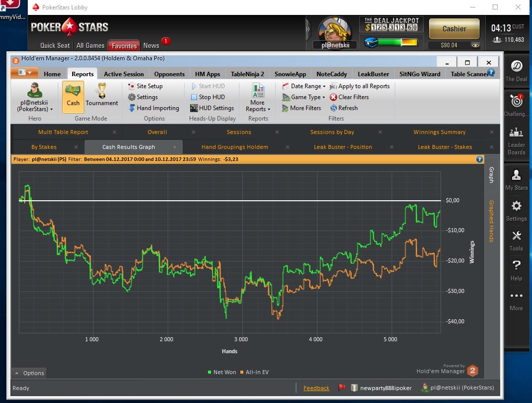The image size is (532, 403).
Task: Toggle balance visibility eye icon
Action: pos(475,45)
